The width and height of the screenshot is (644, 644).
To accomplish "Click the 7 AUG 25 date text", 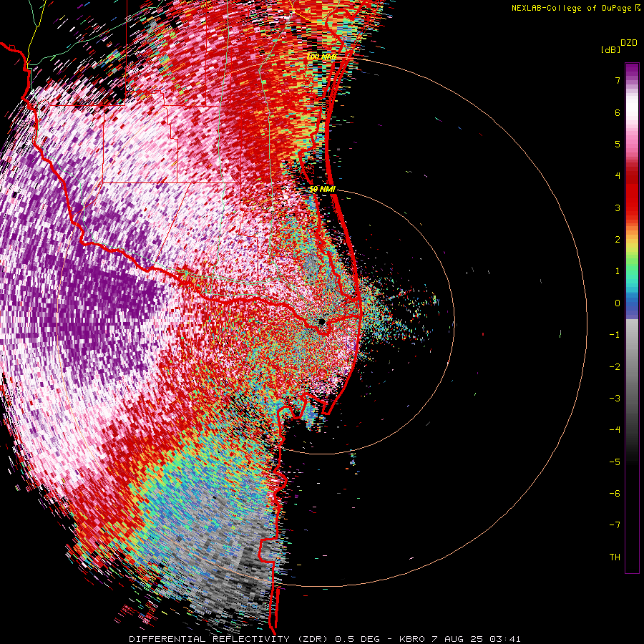I will coord(459,639).
